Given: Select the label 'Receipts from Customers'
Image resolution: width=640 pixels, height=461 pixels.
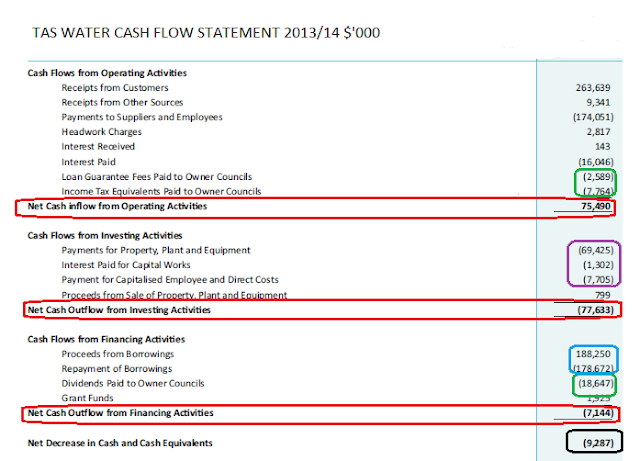Looking at the screenshot, I should (115, 88).
